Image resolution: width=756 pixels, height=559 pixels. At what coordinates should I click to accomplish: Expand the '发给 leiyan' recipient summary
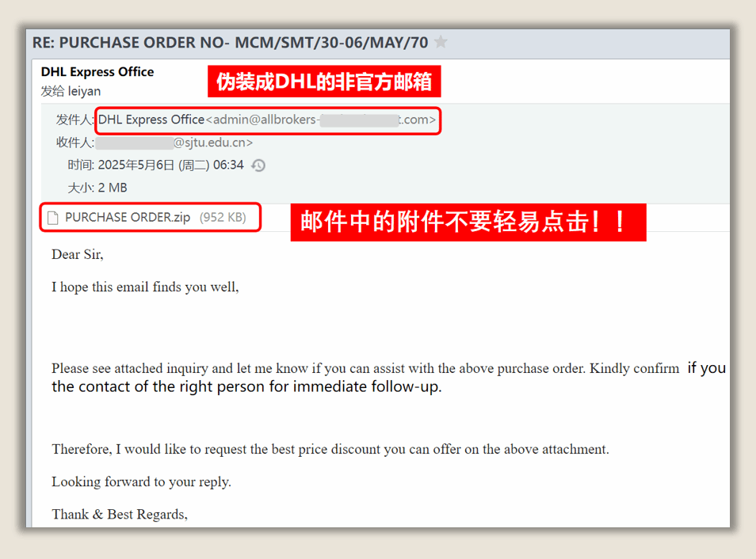click(x=71, y=91)
